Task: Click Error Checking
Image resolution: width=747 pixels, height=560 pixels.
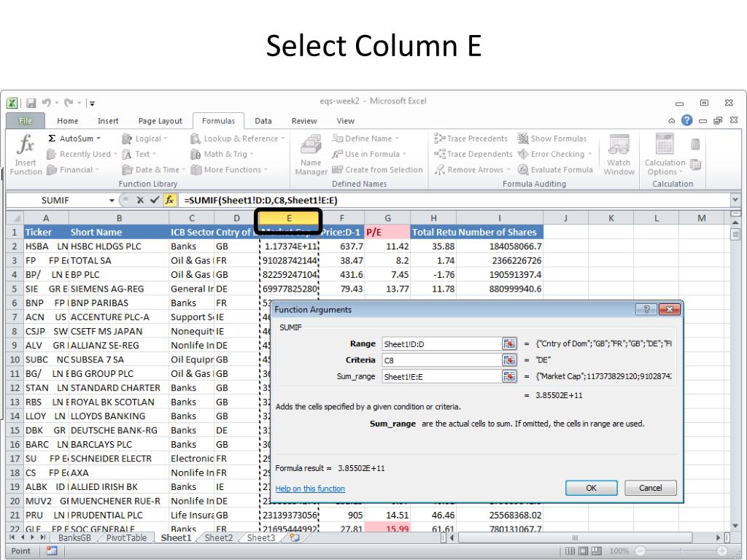Action: pos(554,155)
